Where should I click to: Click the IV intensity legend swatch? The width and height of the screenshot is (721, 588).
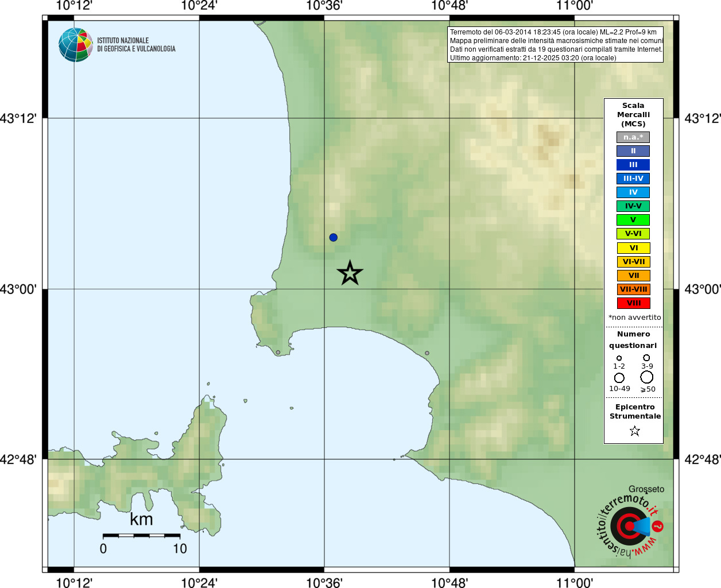coord(633,192)
